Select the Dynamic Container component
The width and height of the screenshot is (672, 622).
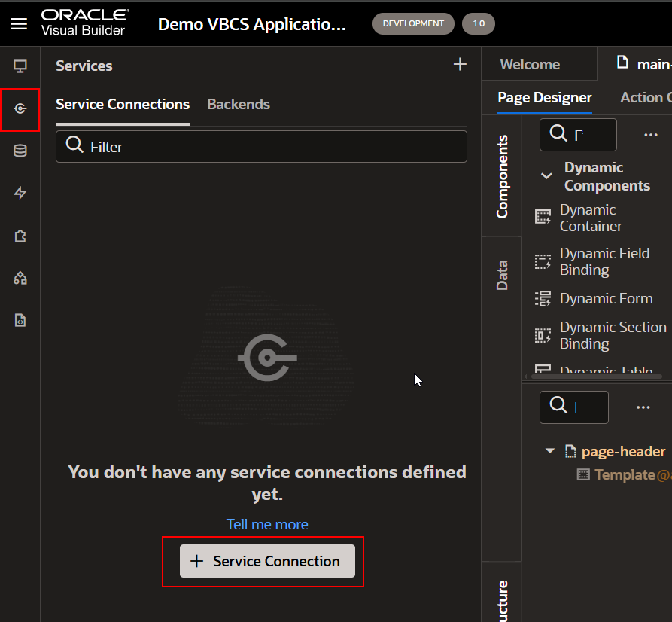pyautogui.click(x=591, y=218)
